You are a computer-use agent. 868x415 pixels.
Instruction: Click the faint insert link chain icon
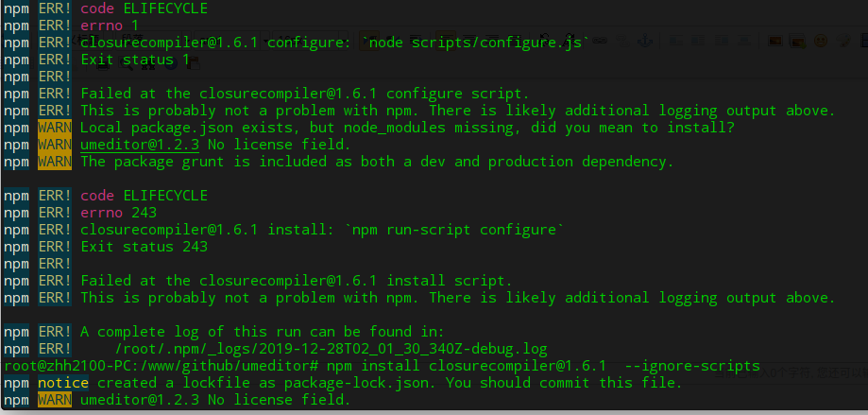[x=599, y=42]
